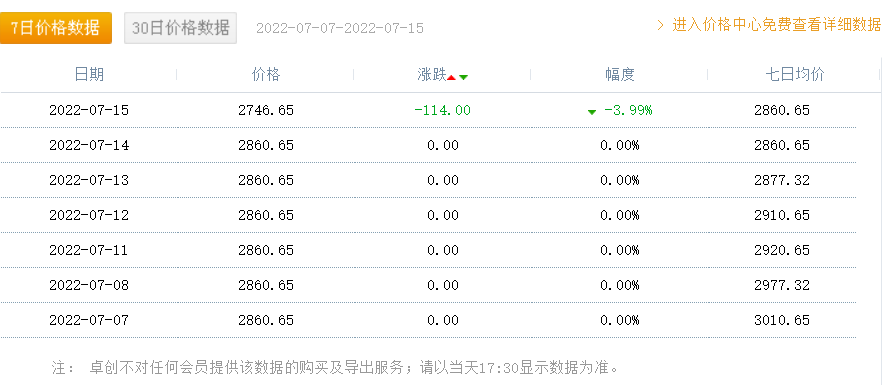The height and width of the screenshot is (385, 882).
Task: Click green down triangle beside -3.99%
Action: click(592, 112)
